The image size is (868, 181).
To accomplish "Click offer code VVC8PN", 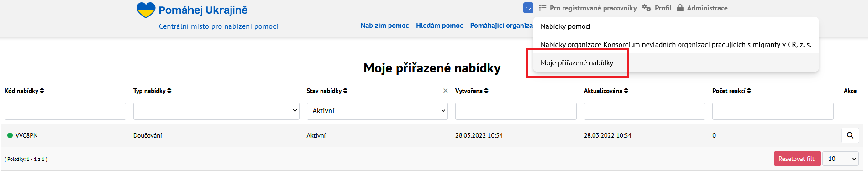I will point(26,135).
